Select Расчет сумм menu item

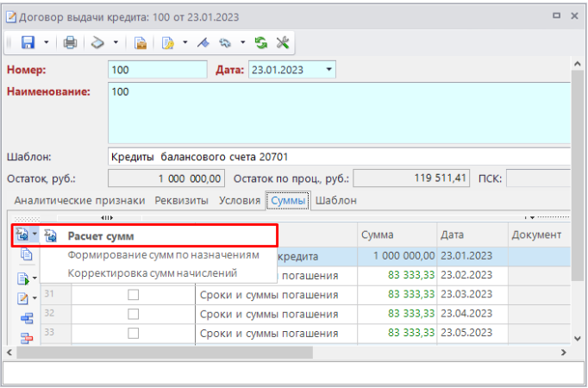click(x=101, y=235)
